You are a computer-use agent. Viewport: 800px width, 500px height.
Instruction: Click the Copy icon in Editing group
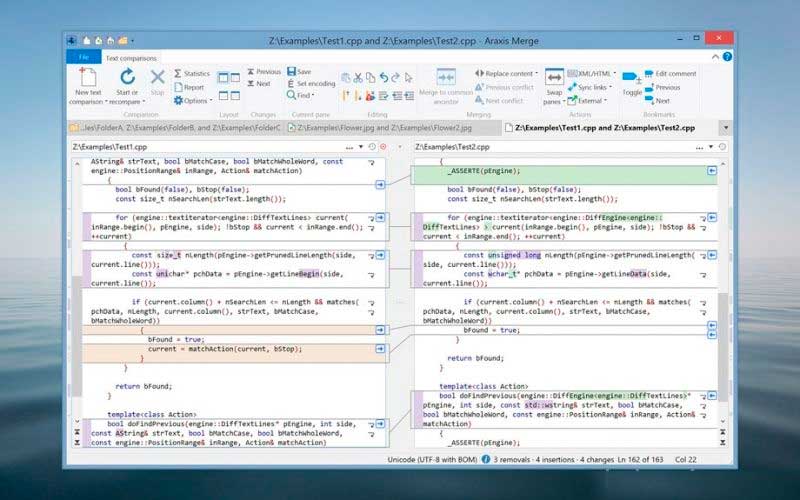[x=371, y=78]
